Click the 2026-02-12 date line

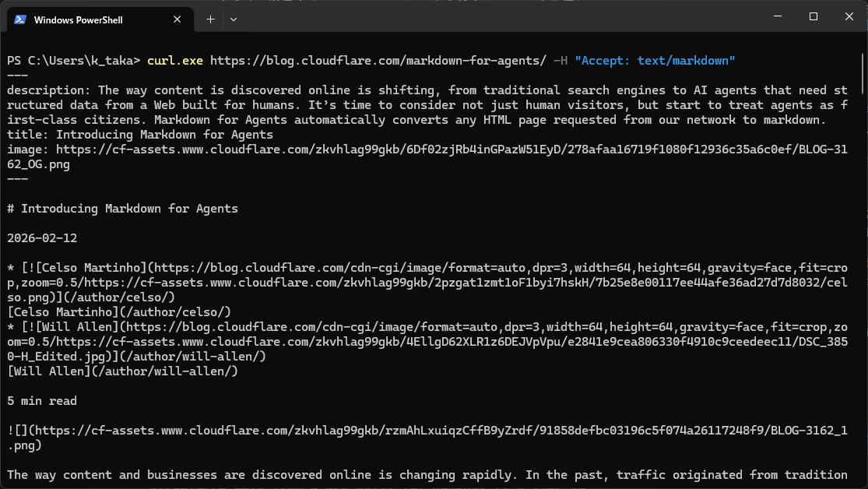(42, 238)
